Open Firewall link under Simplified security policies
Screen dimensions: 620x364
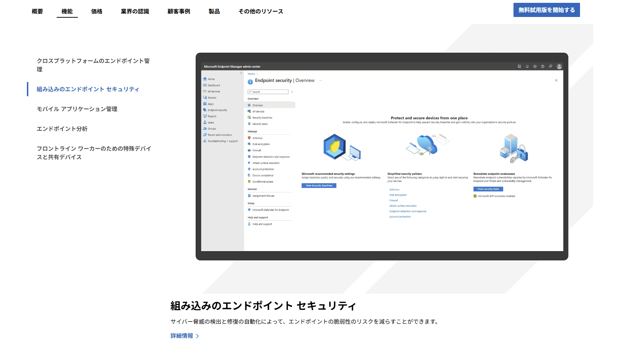394,200
